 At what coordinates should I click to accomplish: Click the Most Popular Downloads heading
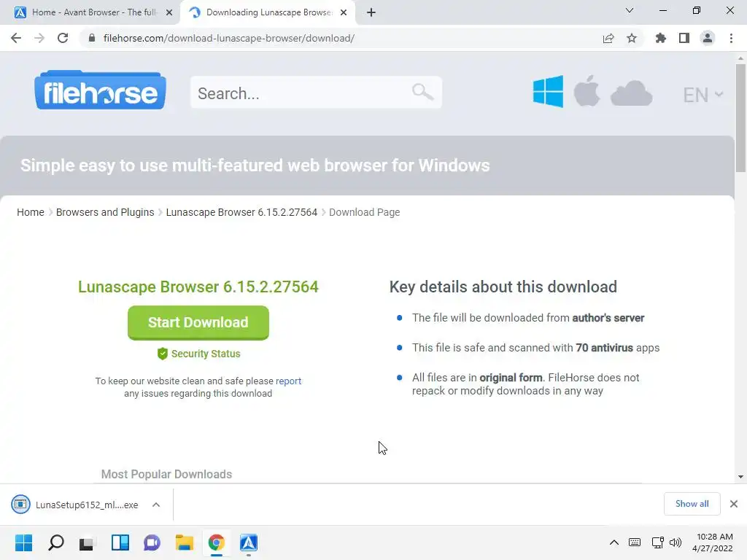click(x=167, y=474)
